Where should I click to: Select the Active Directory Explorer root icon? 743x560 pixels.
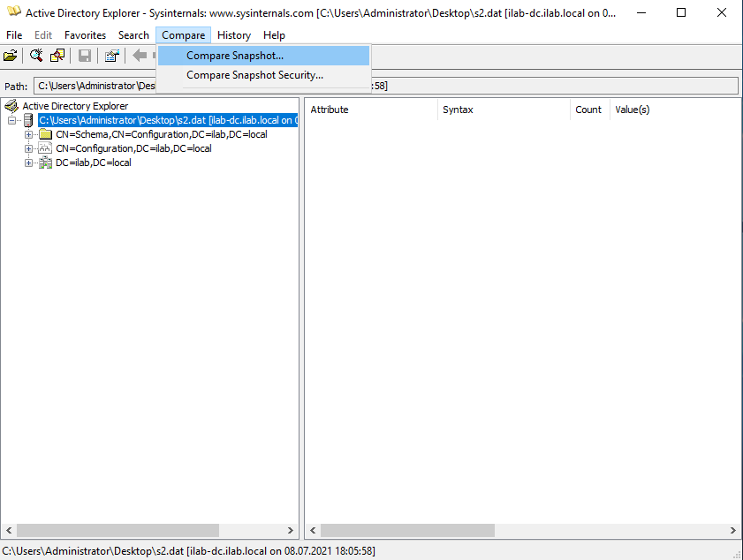(12, 105)
